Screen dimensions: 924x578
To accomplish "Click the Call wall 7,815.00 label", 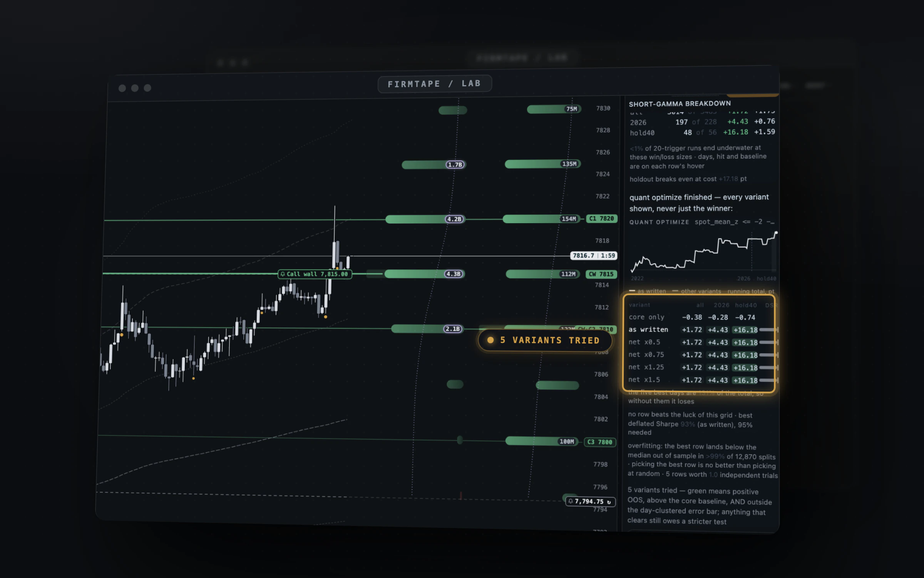I will tap(315, 274).
